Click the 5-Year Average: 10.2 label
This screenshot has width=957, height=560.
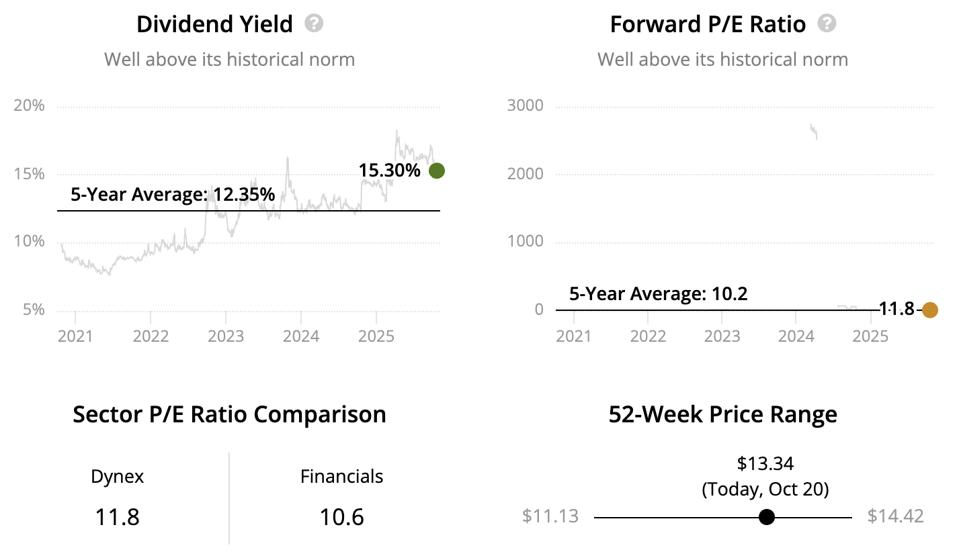pyautogui.click(x=659, y=294)
